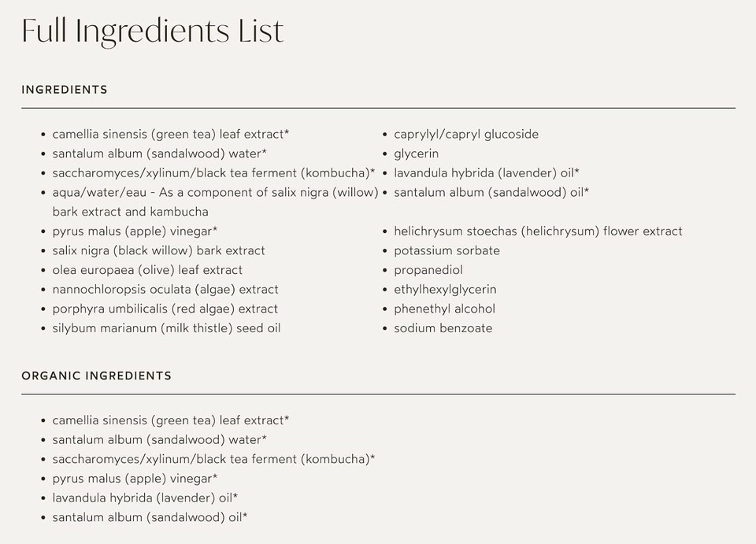
Task: Click the propanediol ingredient
Action: coord(428,270)
